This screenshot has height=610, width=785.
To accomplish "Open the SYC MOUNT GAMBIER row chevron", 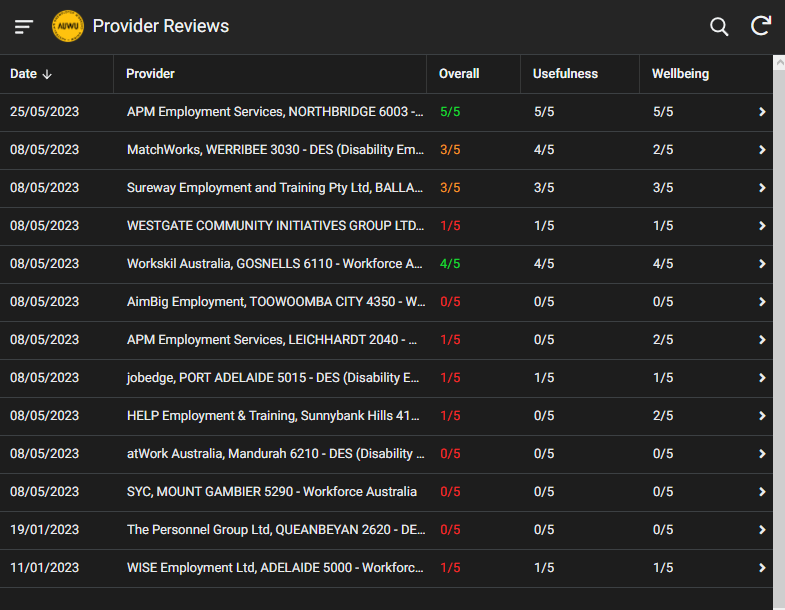I will 762,492.
